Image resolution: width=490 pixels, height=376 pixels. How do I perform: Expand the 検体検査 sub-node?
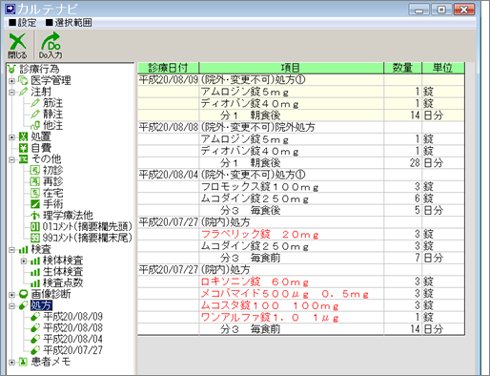click(x=24, y=261)
